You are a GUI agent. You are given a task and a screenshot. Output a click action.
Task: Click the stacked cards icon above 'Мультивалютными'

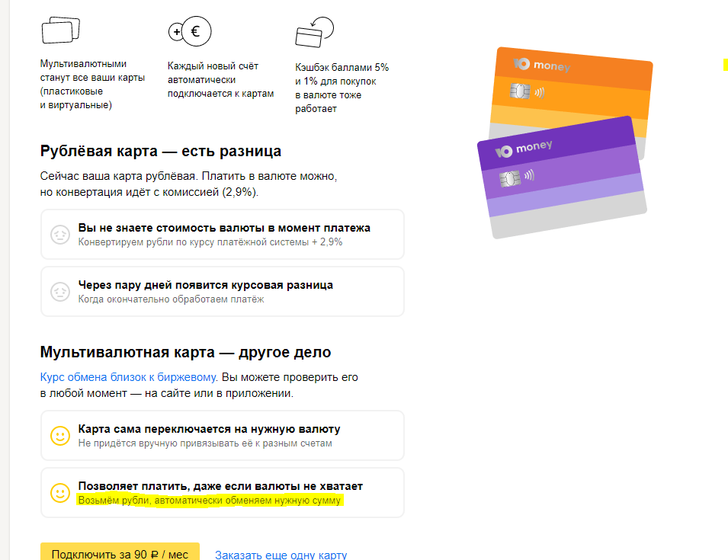click(60, 30)
